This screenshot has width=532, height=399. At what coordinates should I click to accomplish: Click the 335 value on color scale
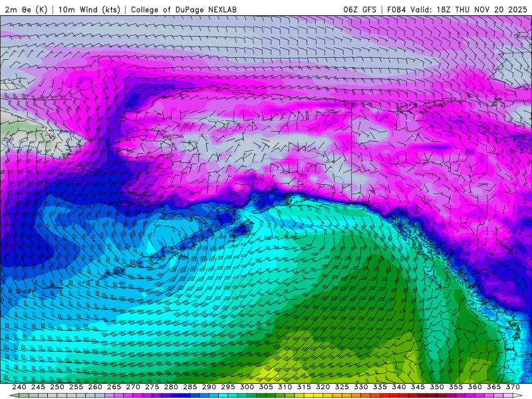[380, 387]
